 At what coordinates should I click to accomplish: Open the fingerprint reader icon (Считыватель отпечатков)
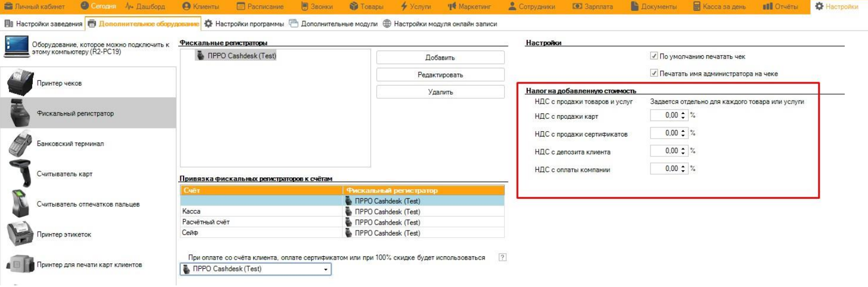coord(20,204)
